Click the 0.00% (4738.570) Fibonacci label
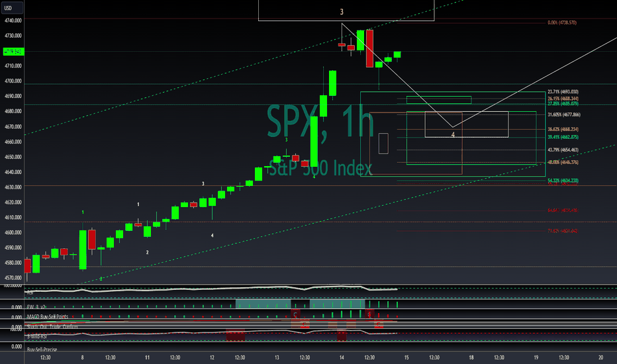Viewport: 617px width, 364px height. tap(562, 23)
